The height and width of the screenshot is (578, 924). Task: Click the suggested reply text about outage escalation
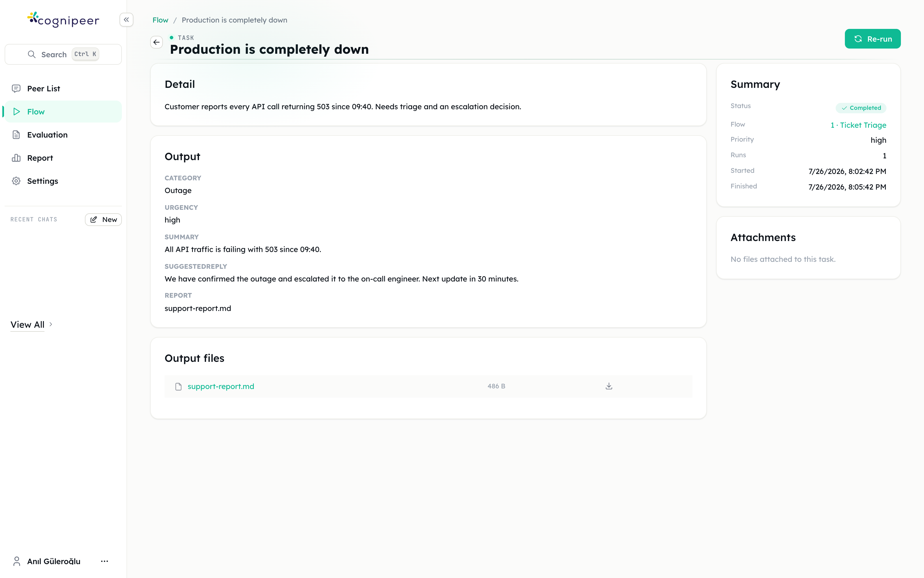pyautogui.click(x=341, y=279)
